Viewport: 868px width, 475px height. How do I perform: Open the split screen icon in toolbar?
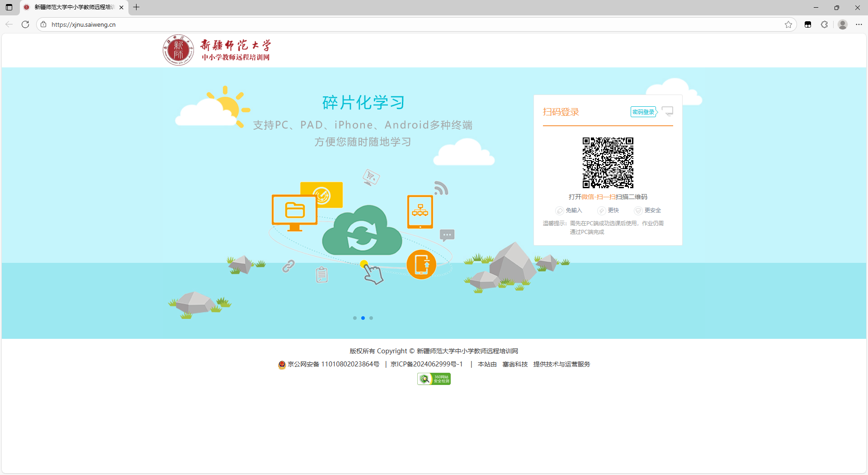[808, 24]
